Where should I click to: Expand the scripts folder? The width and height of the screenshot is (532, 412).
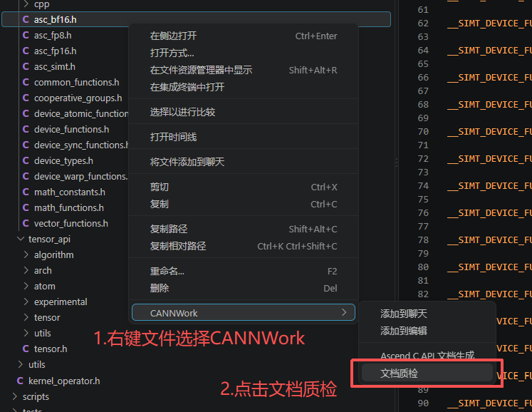tap(14, 397)
